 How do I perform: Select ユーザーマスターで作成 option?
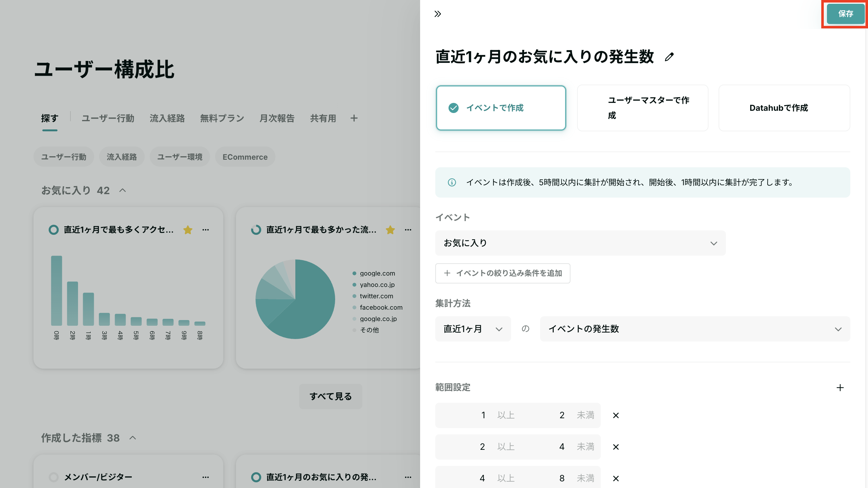click(x=642, y=108)
